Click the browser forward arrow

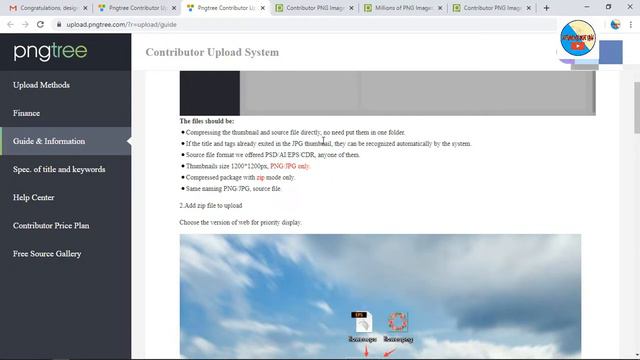click(x=25, y=24)
